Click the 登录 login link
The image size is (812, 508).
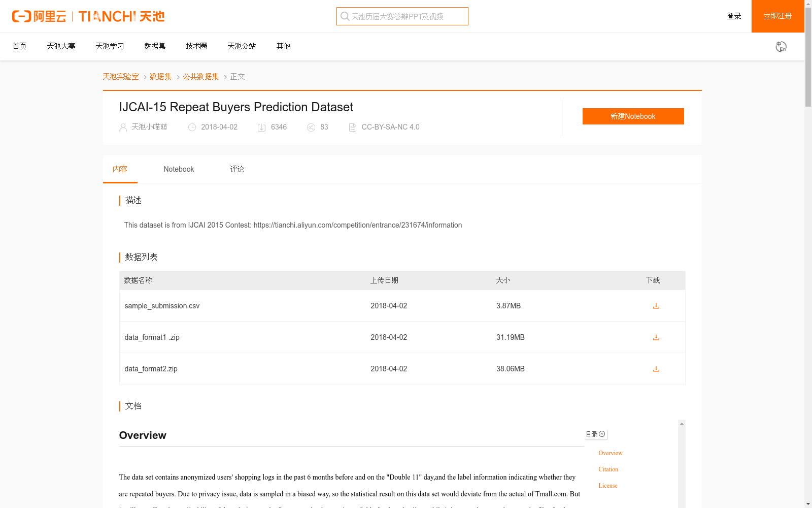[734, 16]
